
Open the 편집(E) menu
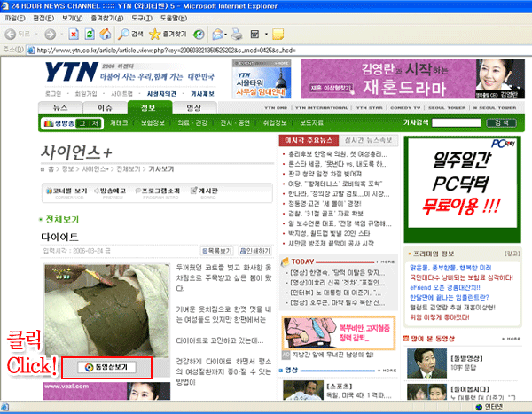click(43, 18)
